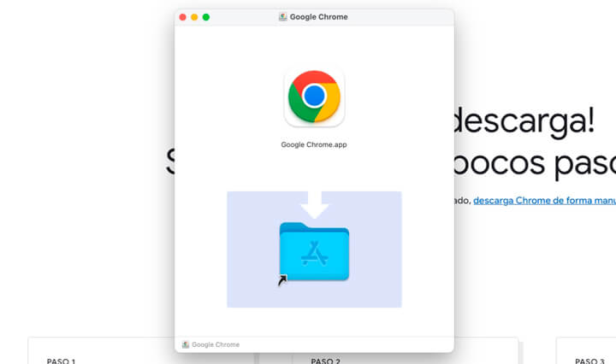Minimize the installer window with the yellow button
The height and width of the screenshot is (364, 616).
click(194, 17)
